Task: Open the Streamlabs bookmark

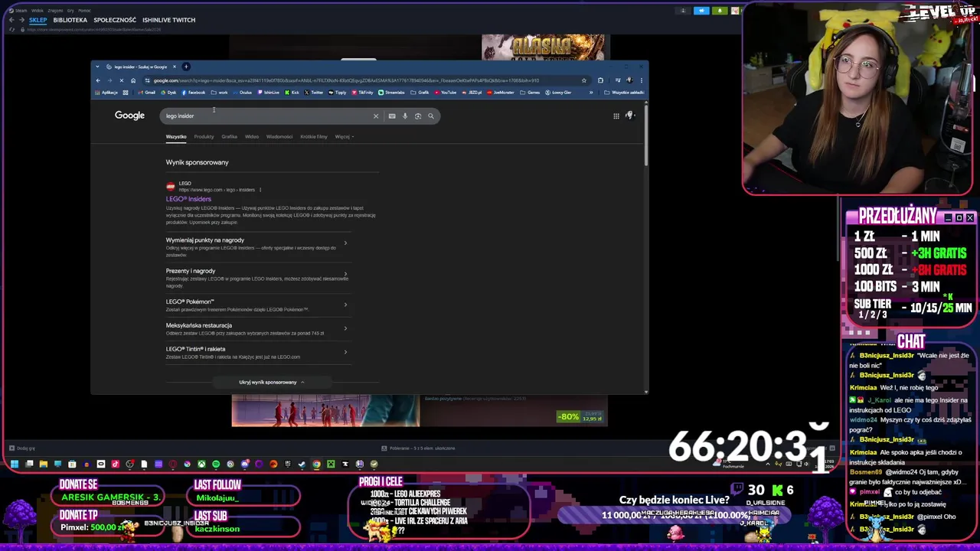Action: point(392,93)
